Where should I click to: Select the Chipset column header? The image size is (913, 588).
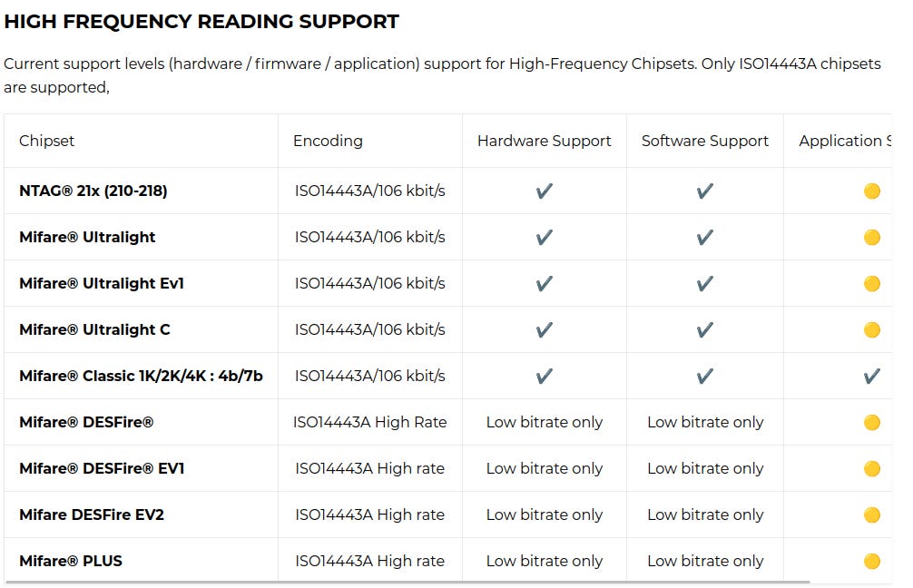[x=47, y=141]
